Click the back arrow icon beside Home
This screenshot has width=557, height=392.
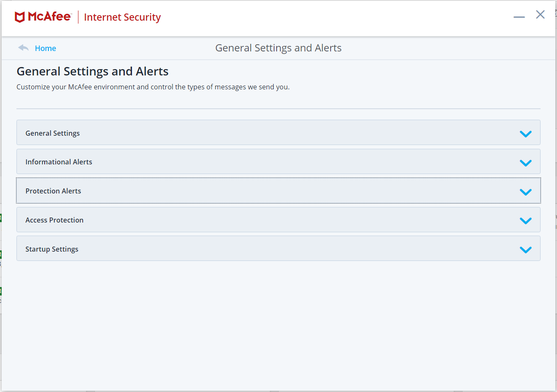23,48
